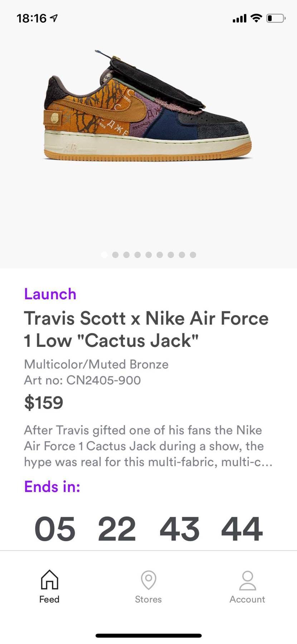Tap the battery indicator icon
297x644 pixels.
pos(276,18)
